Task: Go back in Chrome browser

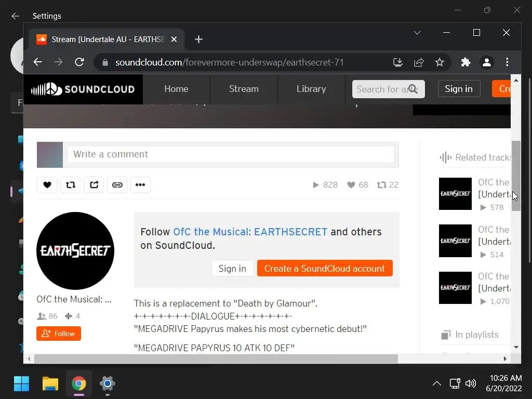Action: 37,62
